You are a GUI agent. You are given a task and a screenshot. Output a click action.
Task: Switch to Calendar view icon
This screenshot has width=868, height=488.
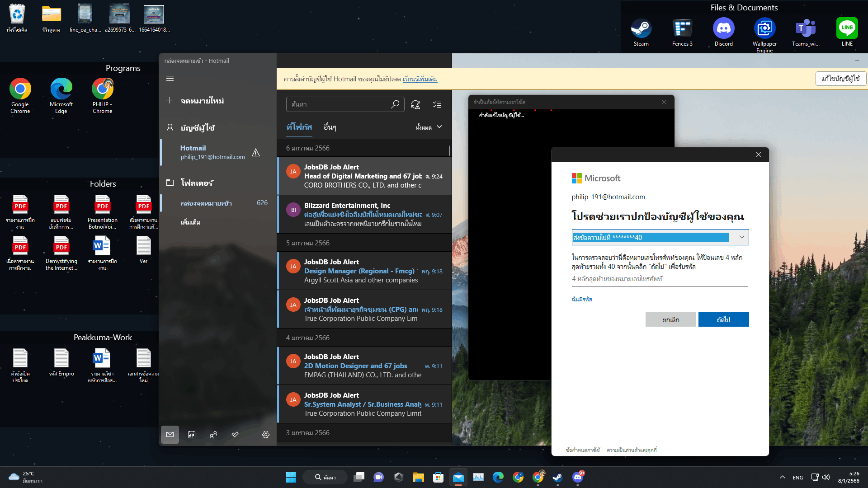click(x=192, y=434)
